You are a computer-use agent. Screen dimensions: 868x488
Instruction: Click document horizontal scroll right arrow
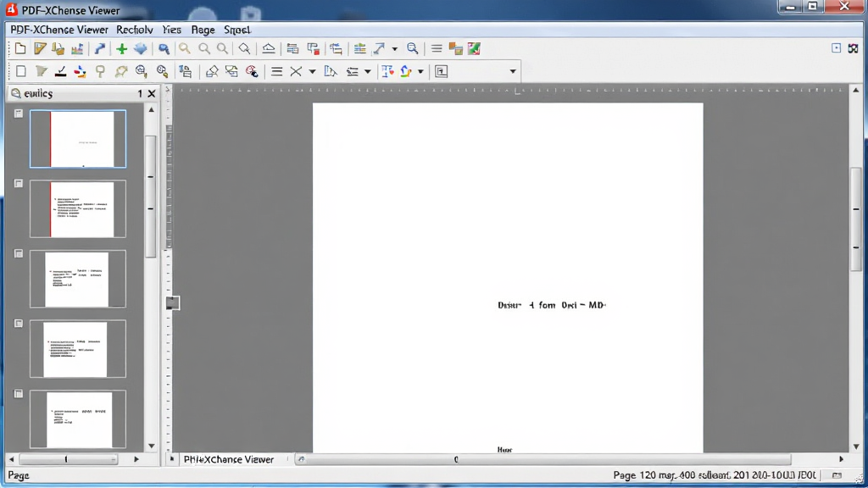[x=842, y=459]
